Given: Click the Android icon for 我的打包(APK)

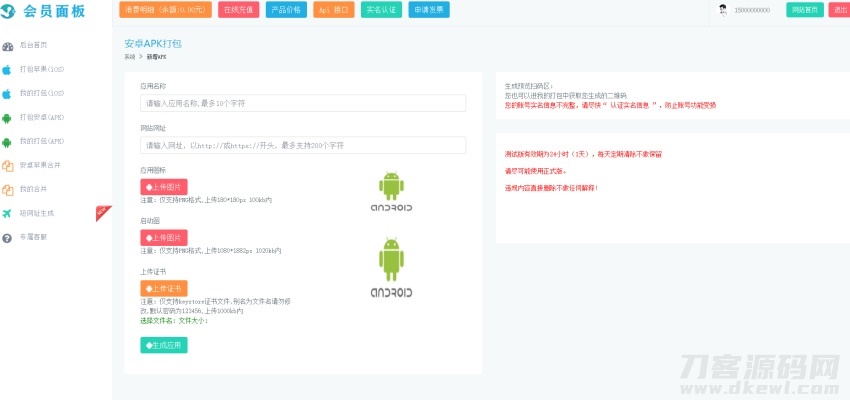Looking at the screenshot, I should click(x=8, y=141).
